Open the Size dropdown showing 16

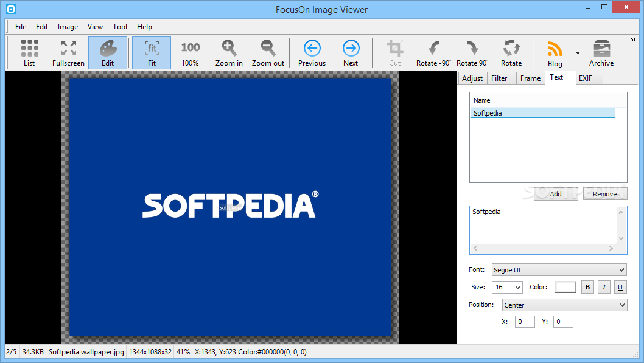click(507, 287)
